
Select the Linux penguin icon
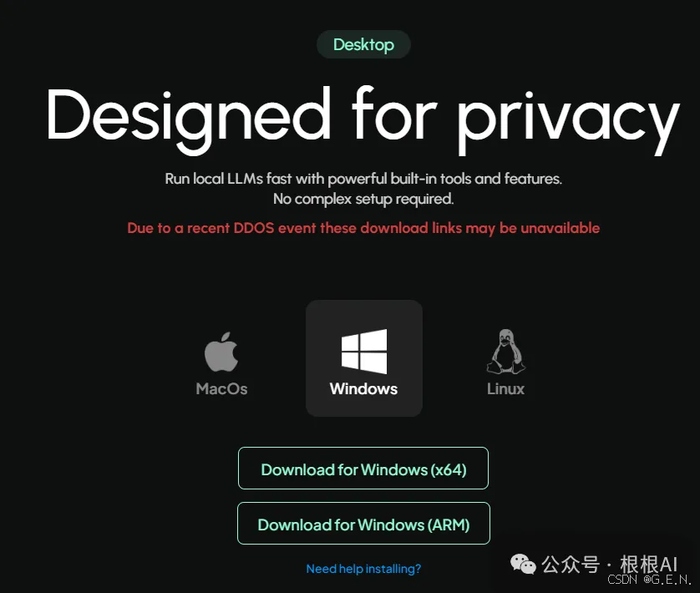[x=506, y=352]
